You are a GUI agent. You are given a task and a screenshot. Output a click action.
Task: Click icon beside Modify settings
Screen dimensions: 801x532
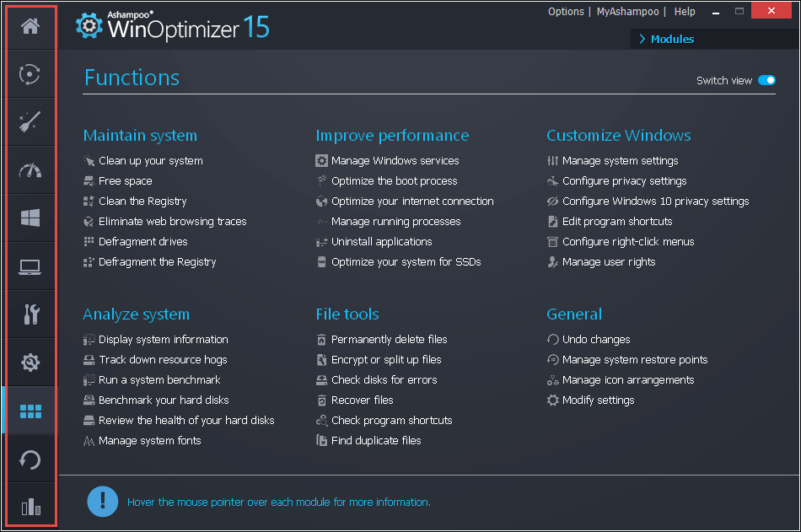click(553, 400)
